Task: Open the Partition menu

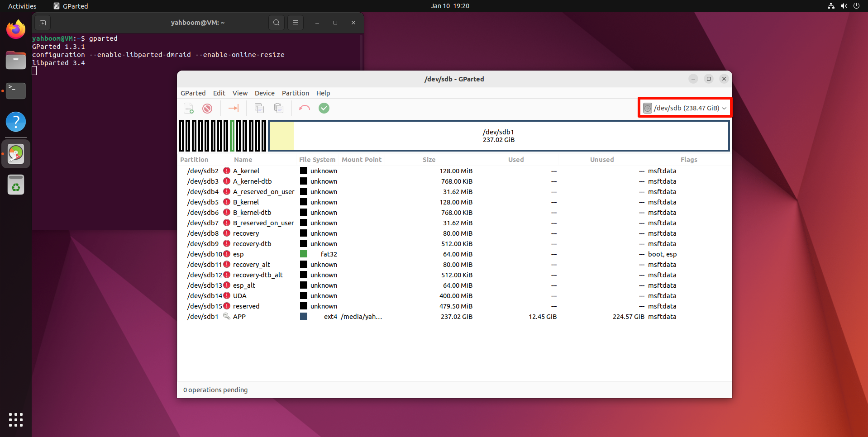Action: click(x=295, y=93)
